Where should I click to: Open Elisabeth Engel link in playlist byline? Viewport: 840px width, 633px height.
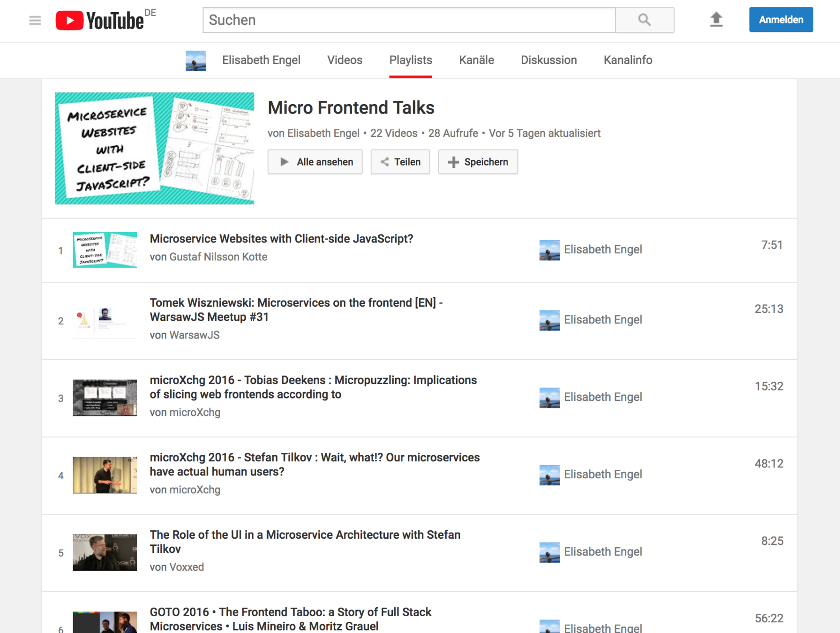323,133
